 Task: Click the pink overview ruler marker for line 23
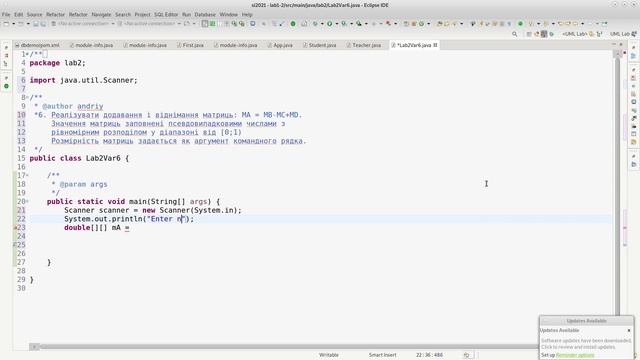click(625, 228)
